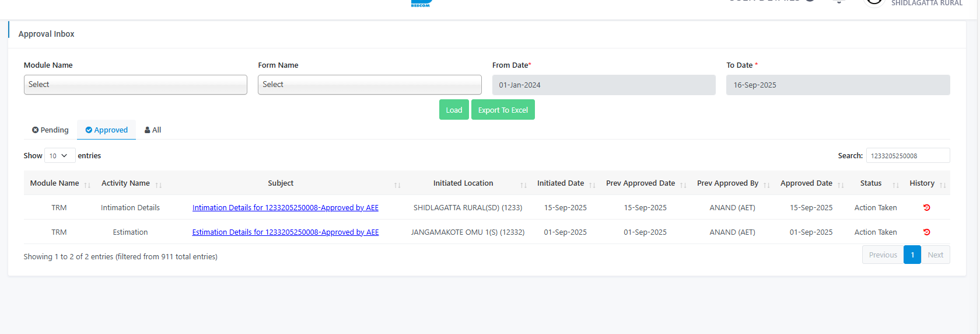Screen dimensions: 980x334
Task: Sort by Initiated Date column arrows
Action: [592, 185]
